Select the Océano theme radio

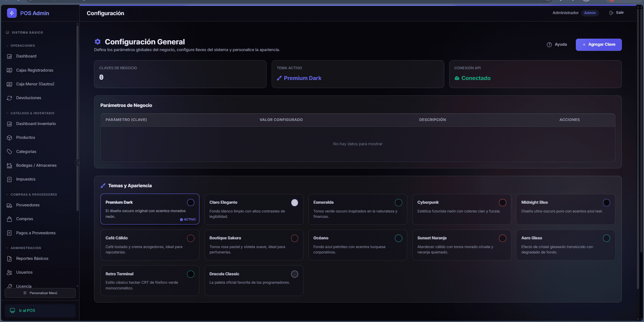pos(399,238)
